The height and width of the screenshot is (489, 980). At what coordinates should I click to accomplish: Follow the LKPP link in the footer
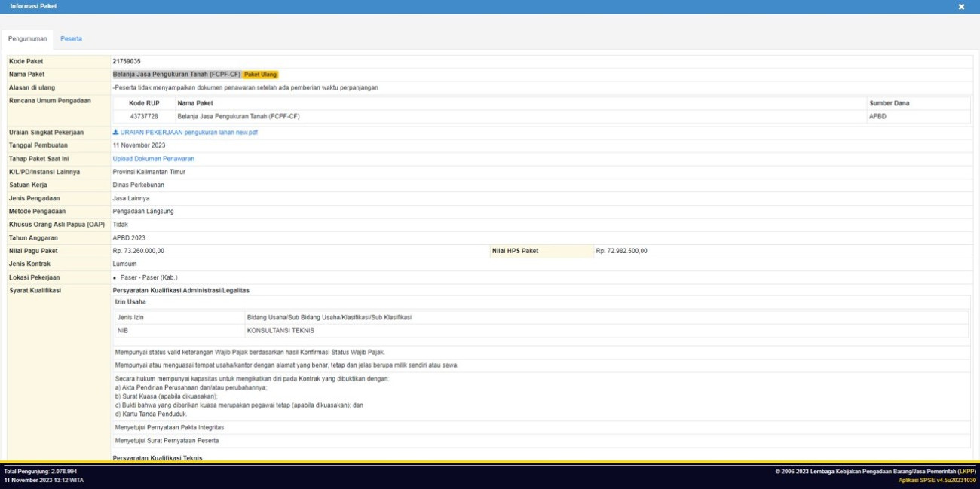966,472
